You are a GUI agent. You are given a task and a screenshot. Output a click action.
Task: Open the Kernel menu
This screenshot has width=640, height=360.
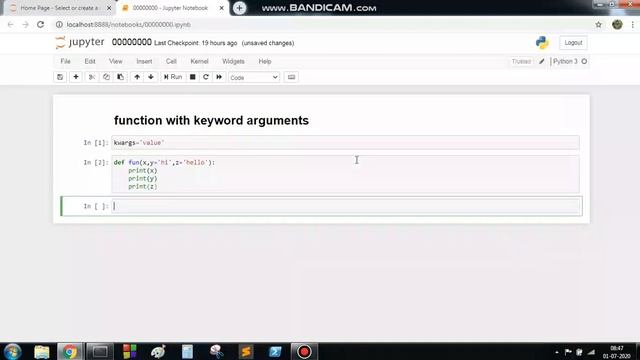coord(199,61)
